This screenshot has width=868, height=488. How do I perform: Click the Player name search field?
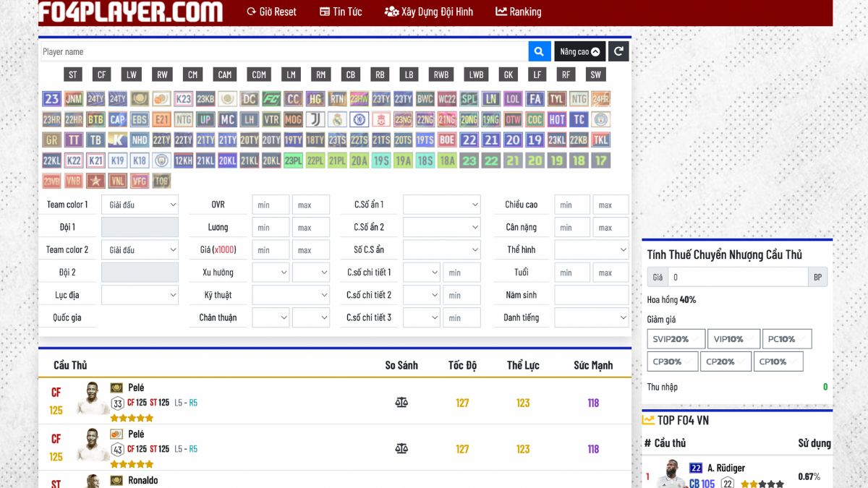pyautogui.click(x=284, y=51)
